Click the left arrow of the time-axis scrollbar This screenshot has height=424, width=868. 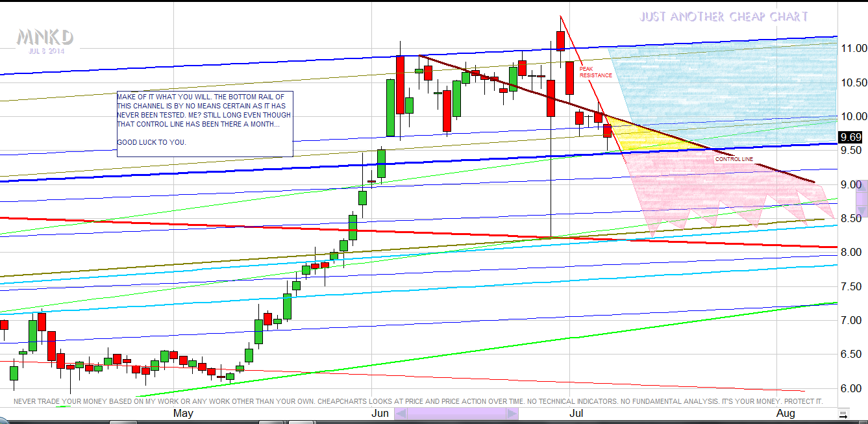coord(401,414)
